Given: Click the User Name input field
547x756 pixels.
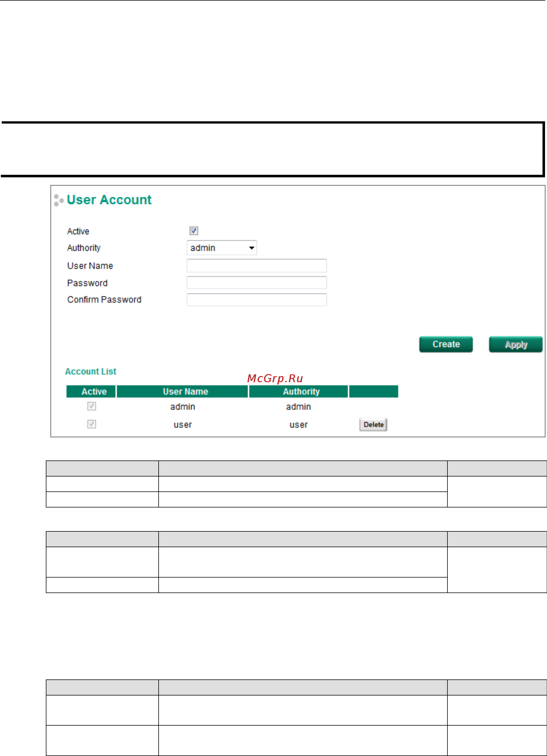Looking at the screenshot, I should 256,266.
